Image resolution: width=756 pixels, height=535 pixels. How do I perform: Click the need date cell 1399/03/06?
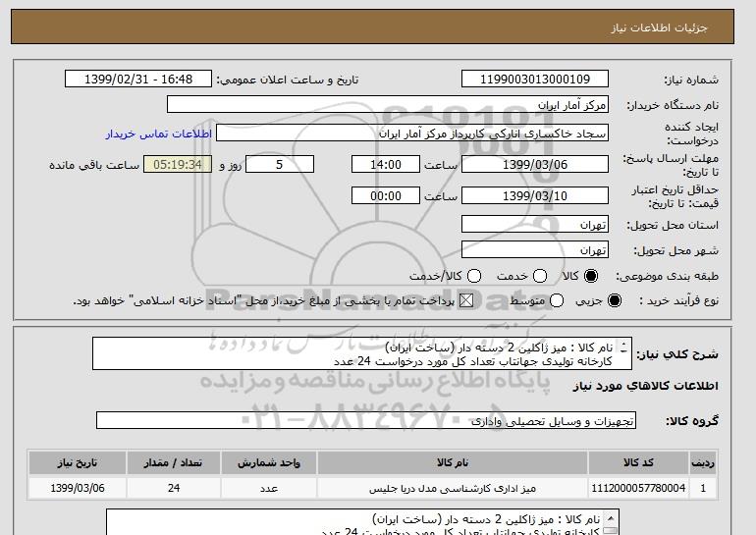[78, 488]
